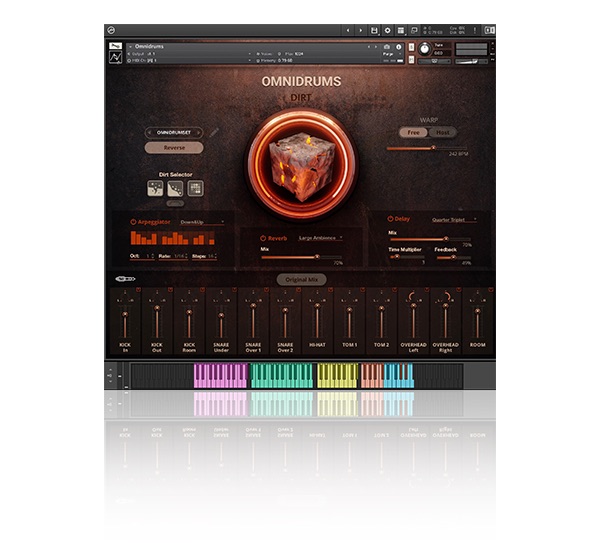Click the Original Mix button
The image size is (600, 543).
(x=300, y=280)
